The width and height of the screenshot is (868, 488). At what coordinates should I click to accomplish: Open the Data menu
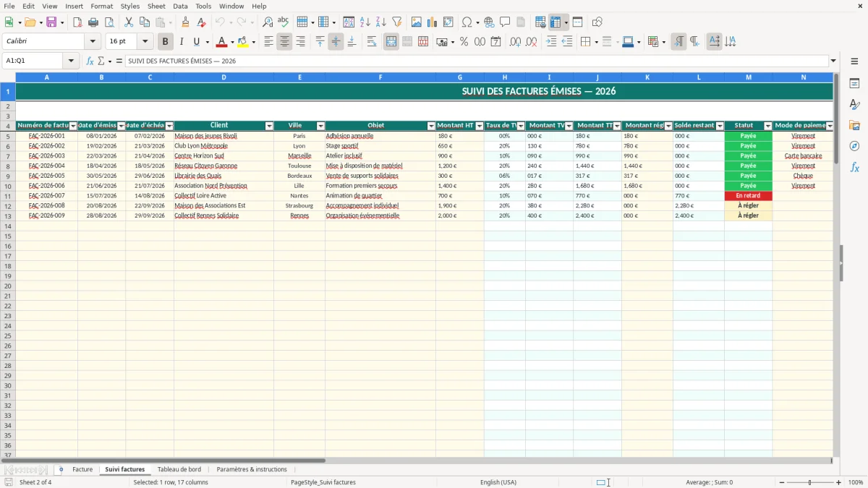click(x=180, y=6)
